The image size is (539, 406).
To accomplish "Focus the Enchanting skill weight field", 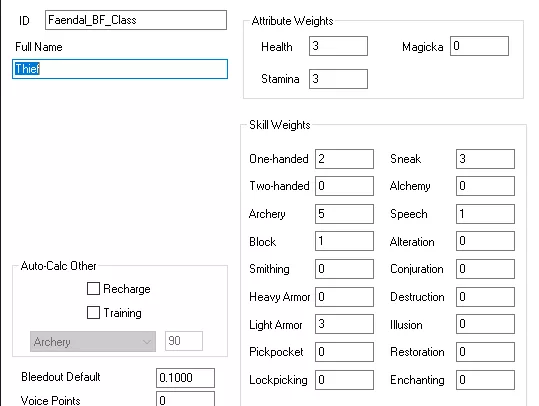I will pos(485,380).
